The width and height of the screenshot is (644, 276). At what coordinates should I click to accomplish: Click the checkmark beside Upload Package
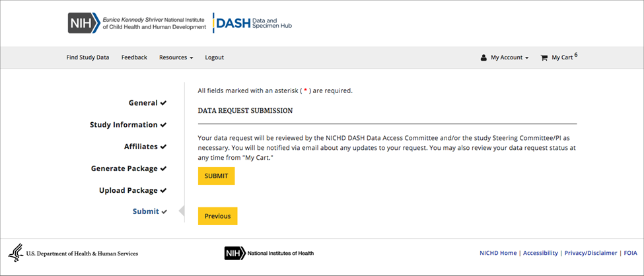[x=163, y=191]
